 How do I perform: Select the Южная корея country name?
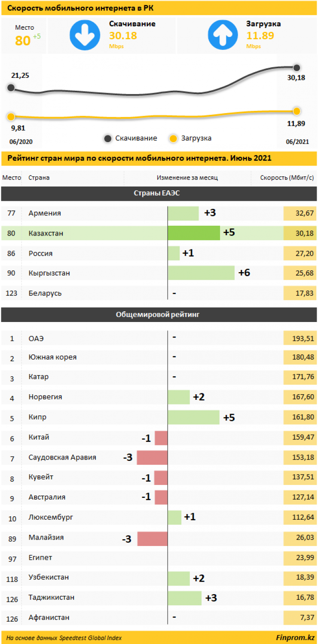click(x=52, y=357)
